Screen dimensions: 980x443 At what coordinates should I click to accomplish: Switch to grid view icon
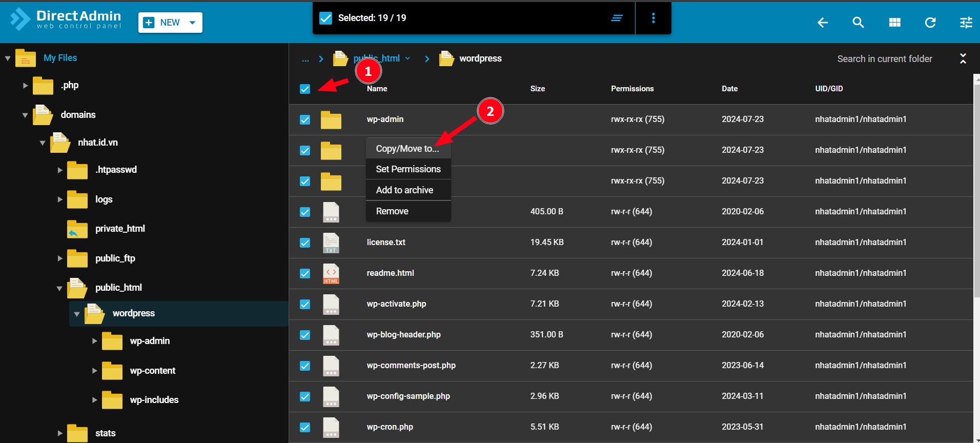pyautogui.click(x=895, y=23)
